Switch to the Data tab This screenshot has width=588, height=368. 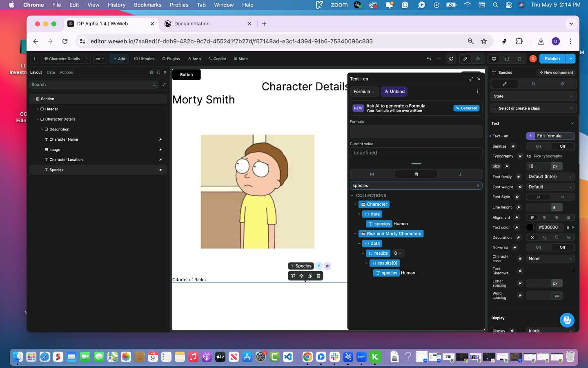point(51,72)
